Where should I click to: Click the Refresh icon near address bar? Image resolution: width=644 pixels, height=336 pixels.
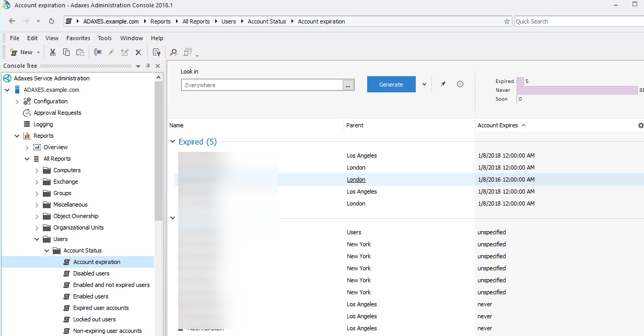point(52,21)
